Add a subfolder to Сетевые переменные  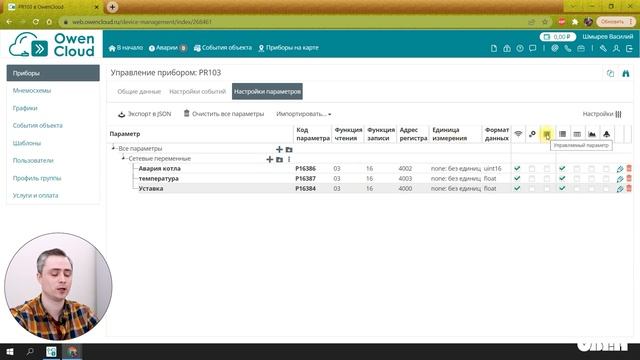279,159
